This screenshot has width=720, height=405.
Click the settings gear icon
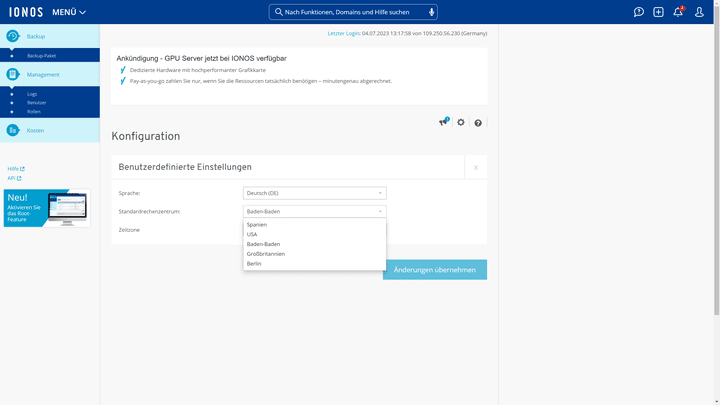tap(461, 122)
